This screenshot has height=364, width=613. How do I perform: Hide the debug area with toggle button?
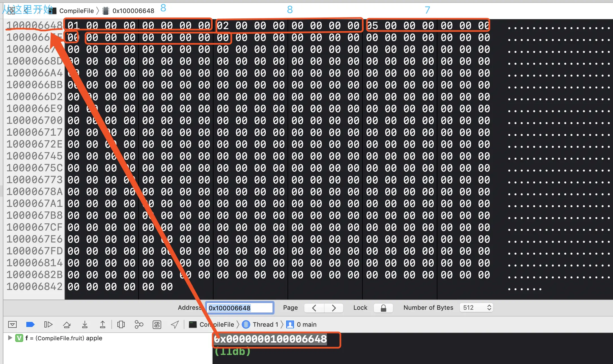point(12,324)
